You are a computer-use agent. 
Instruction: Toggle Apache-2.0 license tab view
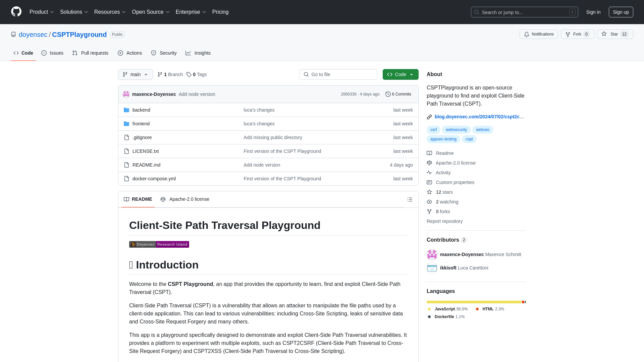pyautogui.click(x=184, y=199)
